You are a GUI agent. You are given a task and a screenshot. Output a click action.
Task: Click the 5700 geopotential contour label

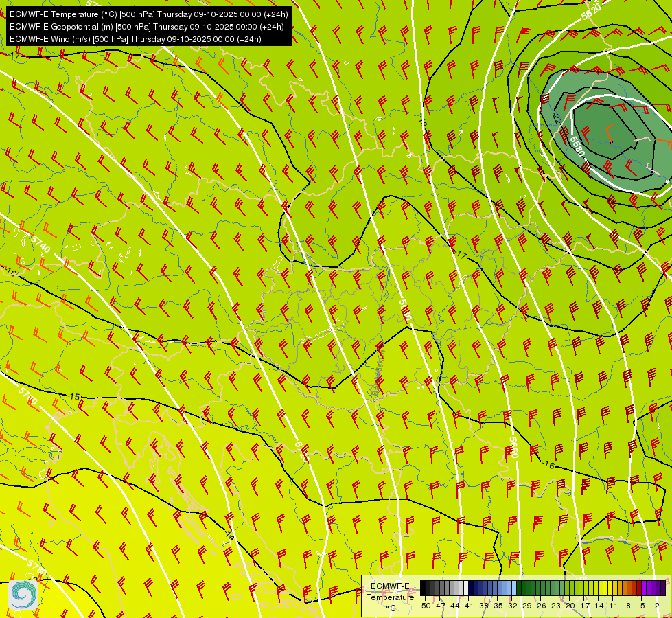click(x=28, y=396)
